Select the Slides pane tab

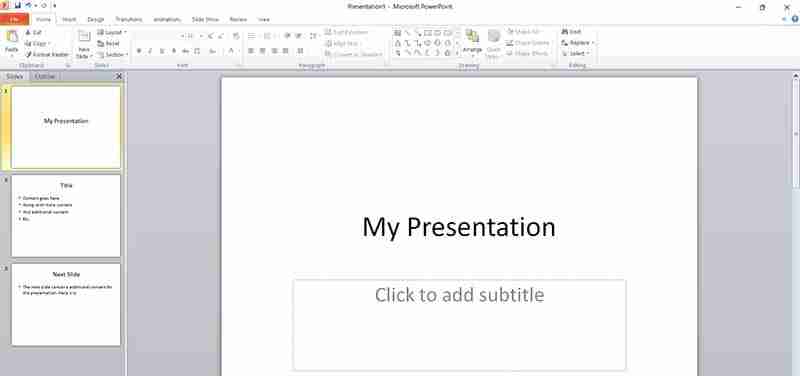point(15,76)
